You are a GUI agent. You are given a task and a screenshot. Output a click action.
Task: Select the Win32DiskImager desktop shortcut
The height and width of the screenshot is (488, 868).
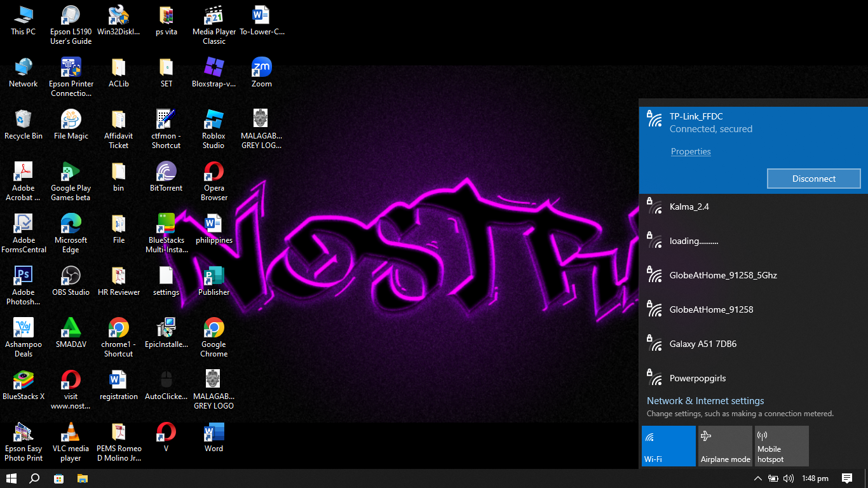[x=119, y=20]
